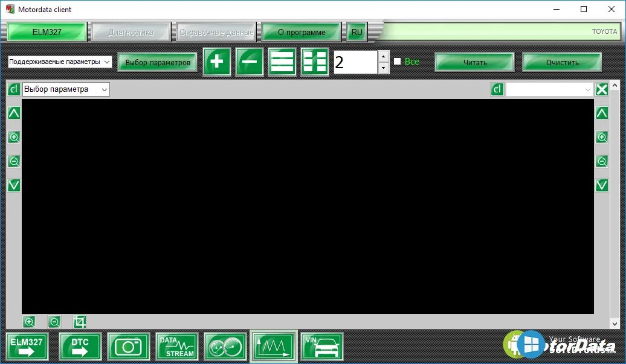The height and width of the screenshot is (364, 626).
Task: Click the 'Читать' button
Action: pyautogui.click(x=475, y=62)
